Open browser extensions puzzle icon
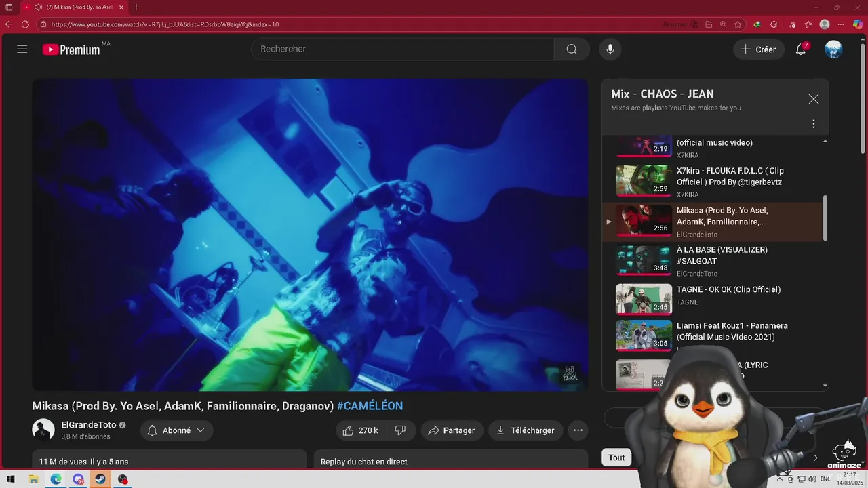Screen dimensions: 868x488 [774, 24]
